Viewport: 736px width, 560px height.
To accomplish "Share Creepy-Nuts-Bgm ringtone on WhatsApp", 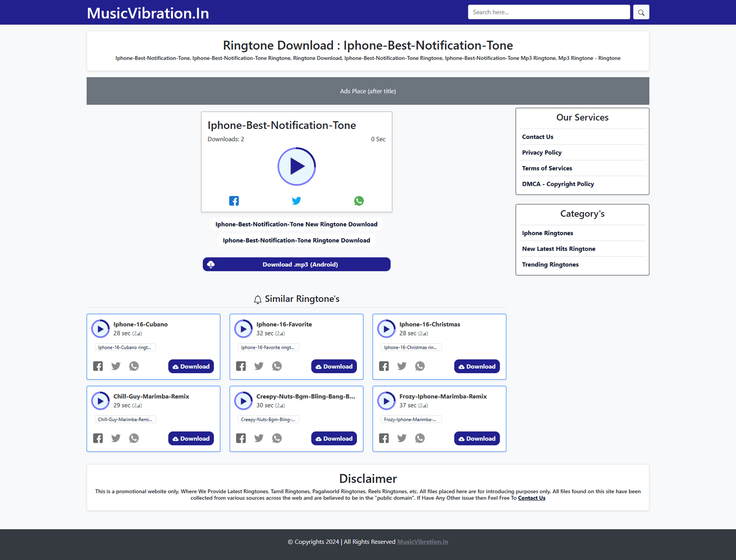I will tap(277, 439).
